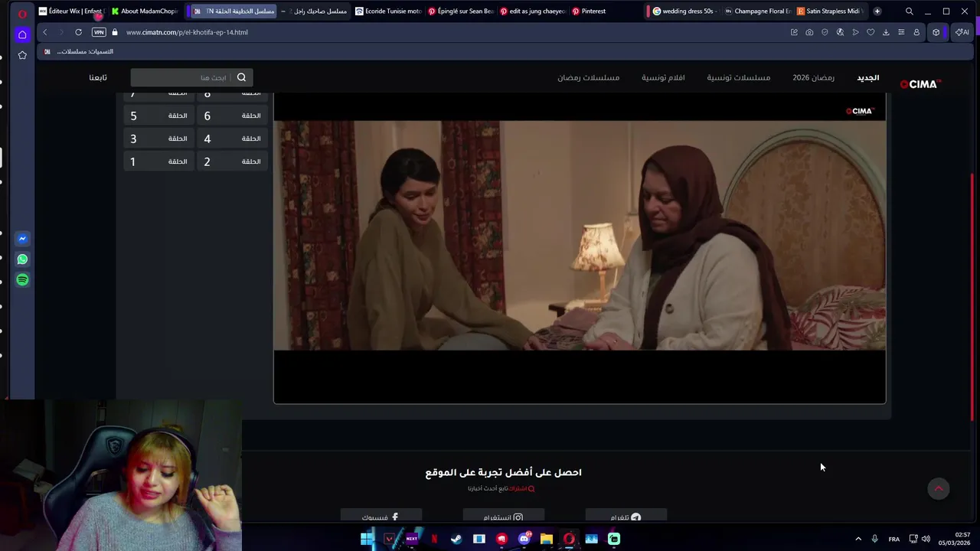Image resolution: width=980 pixels, height=551 pixels.
Task: Open the browser downloads icon
Action: (886, 32)
